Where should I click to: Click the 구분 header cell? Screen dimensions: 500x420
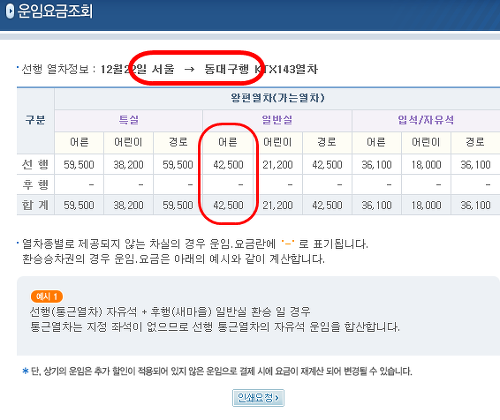35,120
